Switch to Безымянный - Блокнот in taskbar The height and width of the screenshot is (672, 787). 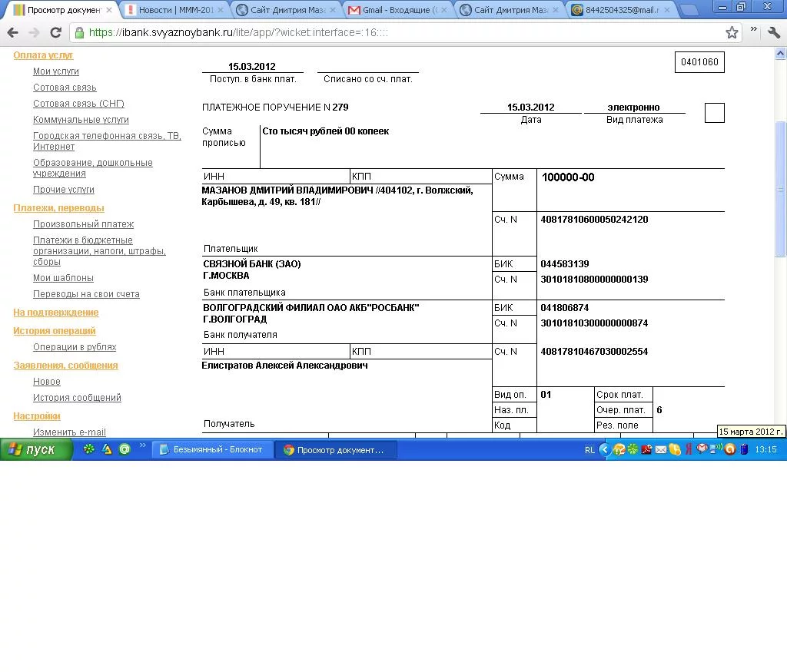tap(213, 449)
